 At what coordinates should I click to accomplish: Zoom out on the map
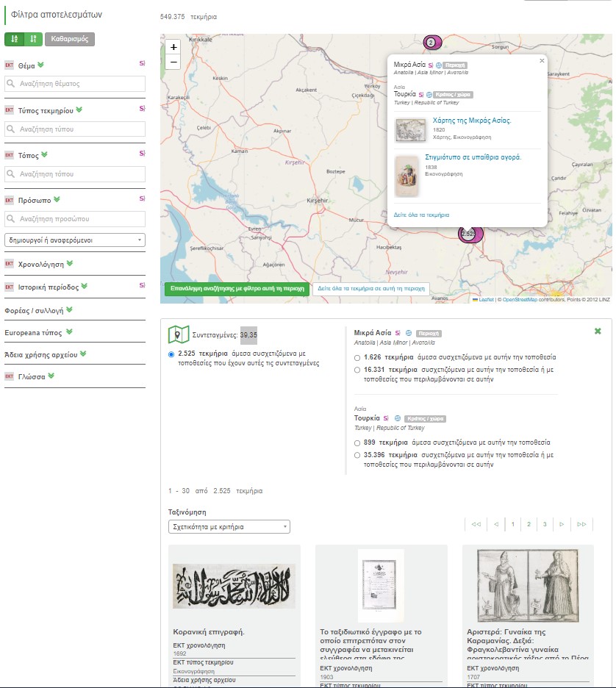pyautogui.click(x=173, y=62)
